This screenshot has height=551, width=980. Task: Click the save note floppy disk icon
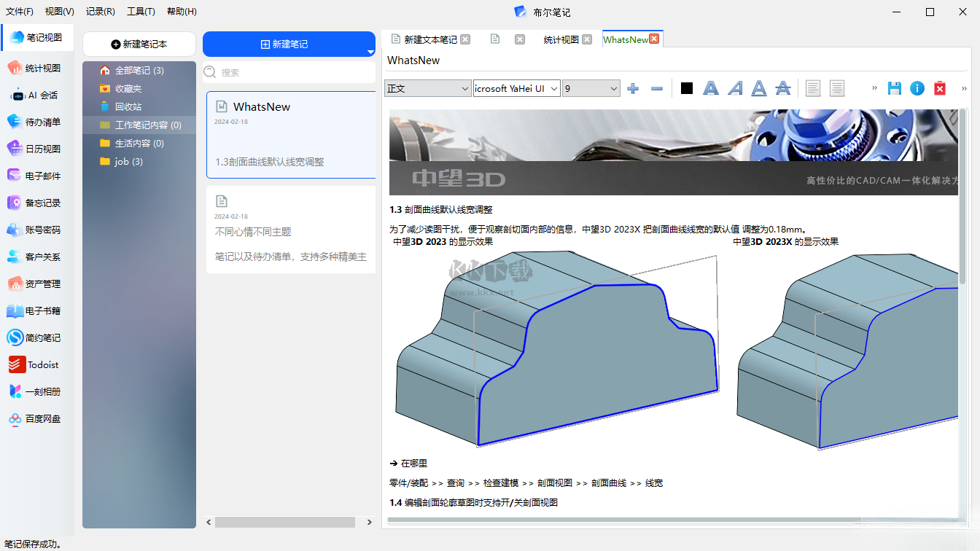tap(895, 88)
